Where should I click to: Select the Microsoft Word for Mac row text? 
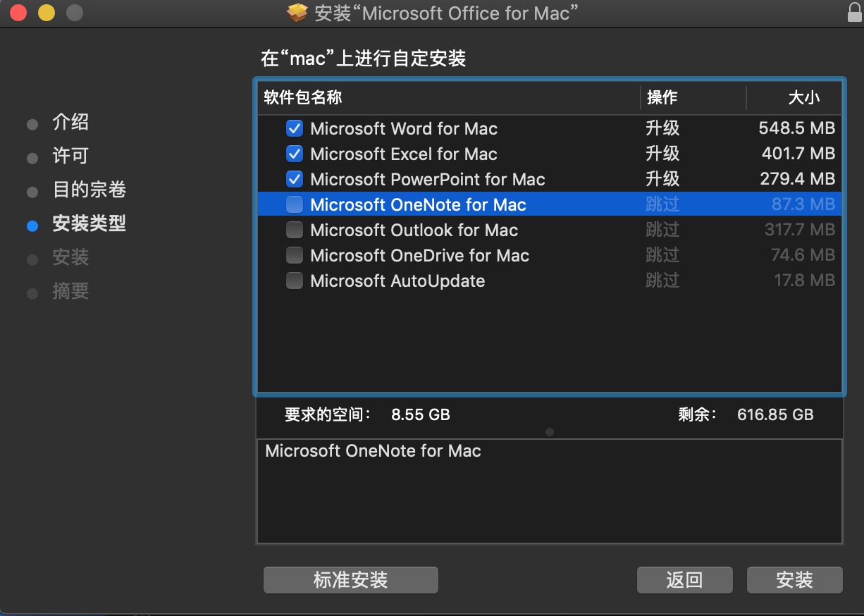404,128
